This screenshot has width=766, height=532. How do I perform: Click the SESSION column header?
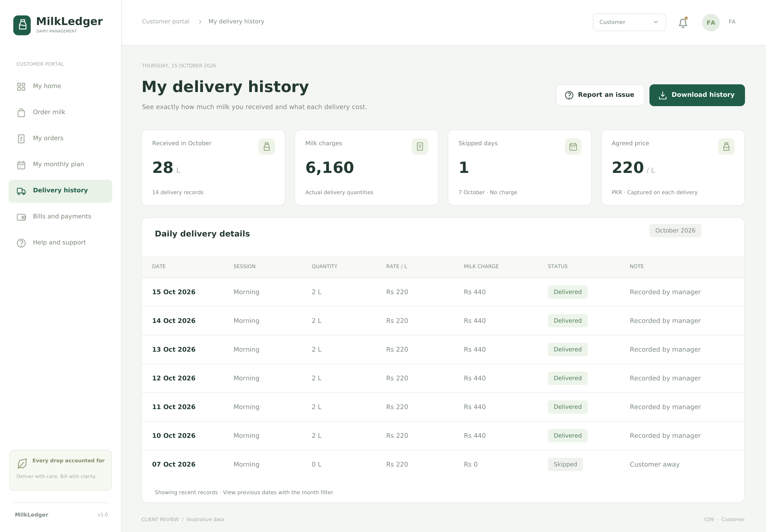tap(244, 266)
